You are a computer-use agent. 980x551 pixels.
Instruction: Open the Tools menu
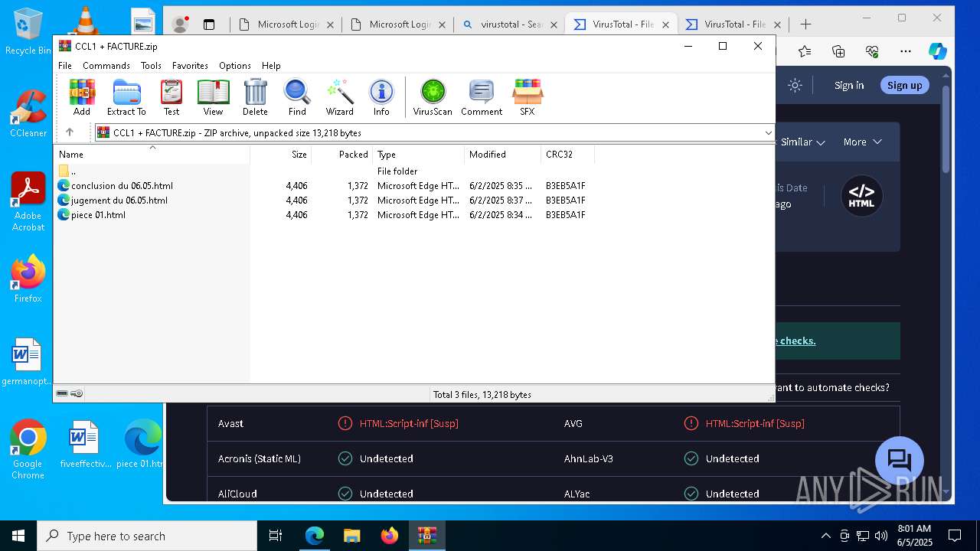(x=151, y=66)
